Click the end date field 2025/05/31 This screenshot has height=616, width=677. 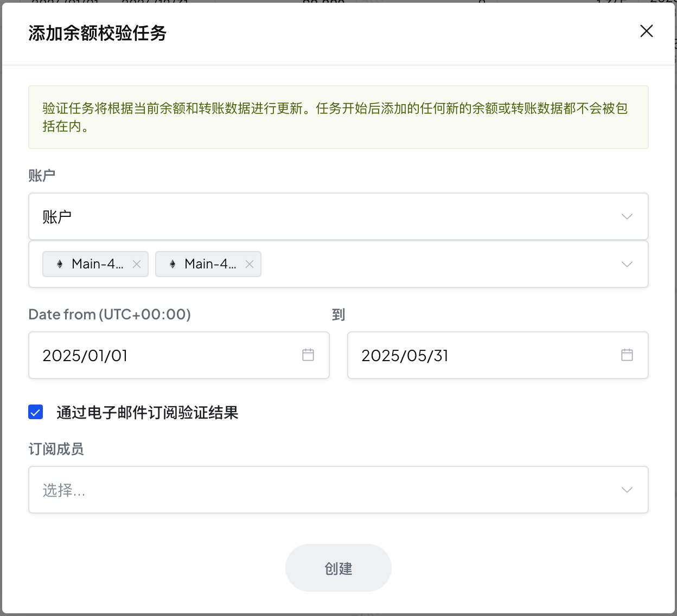(482, 356)
